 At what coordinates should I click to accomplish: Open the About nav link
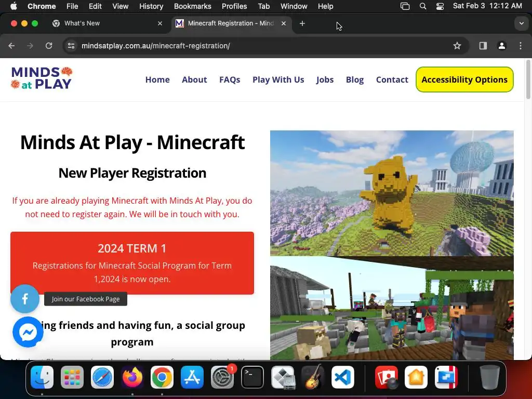(194, 79)
